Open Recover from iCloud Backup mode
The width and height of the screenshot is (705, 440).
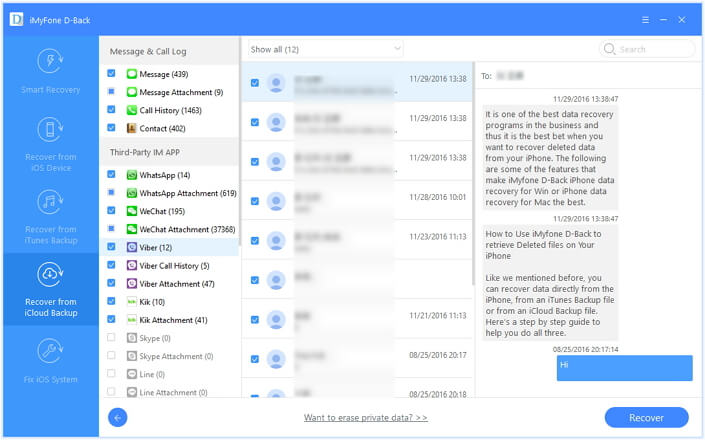click(50, 289)
